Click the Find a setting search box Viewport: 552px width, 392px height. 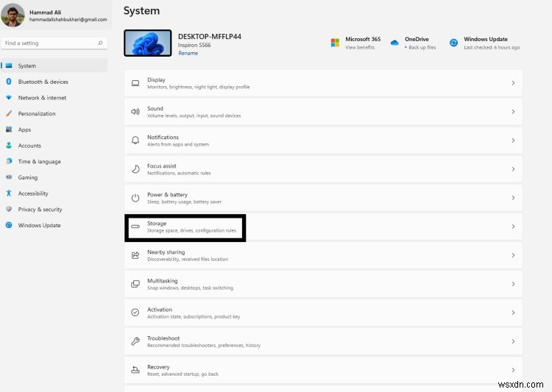point(54,43)
